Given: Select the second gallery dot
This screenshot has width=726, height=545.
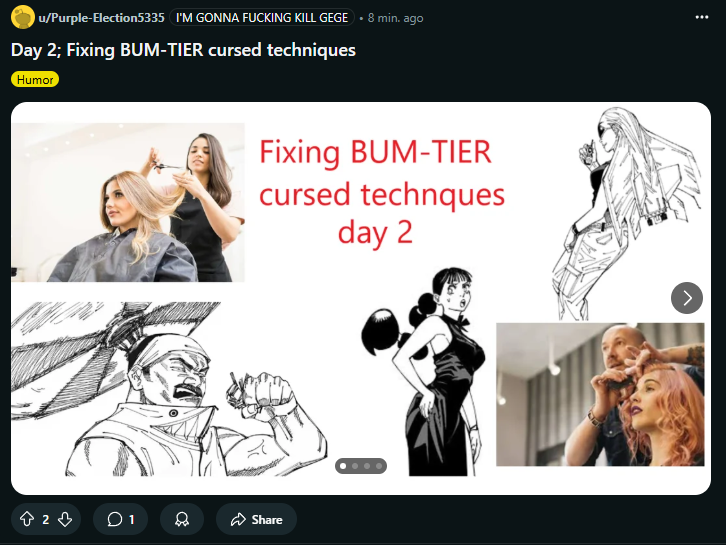Looking at the screenshot, I should pos(355,466).
